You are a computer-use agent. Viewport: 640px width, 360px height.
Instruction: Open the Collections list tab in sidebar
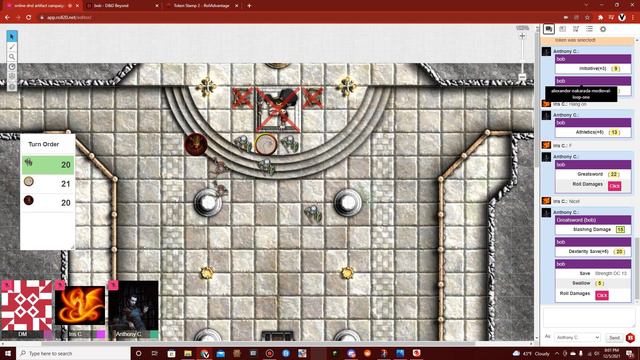tap(589, 29)
